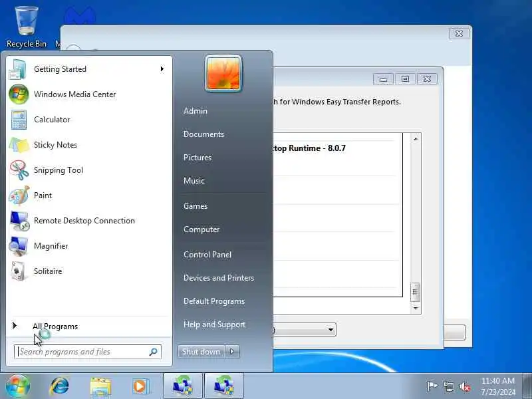Open Windows Explorer folder in the taskbar
This screenshot has height=399, width=532.
click(100, 387)
